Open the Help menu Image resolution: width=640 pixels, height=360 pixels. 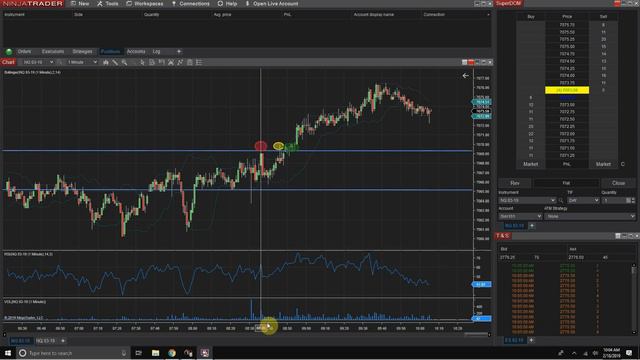(x=227, y=4)
